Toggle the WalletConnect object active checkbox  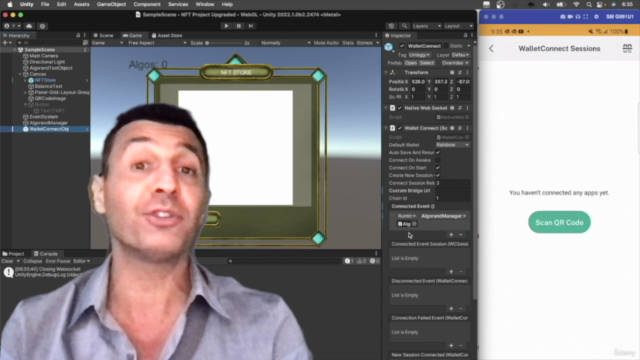(x=402, y=46)
